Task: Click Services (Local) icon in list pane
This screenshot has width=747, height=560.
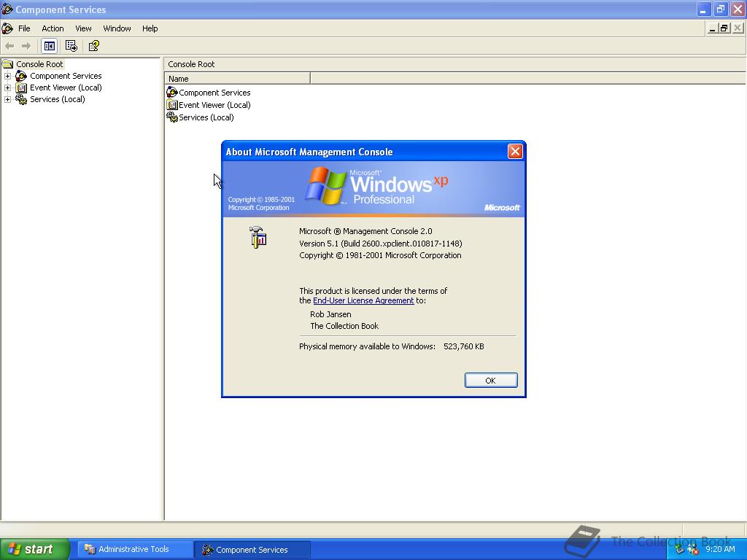Action: pyautogui.click(x=172, y=117)
